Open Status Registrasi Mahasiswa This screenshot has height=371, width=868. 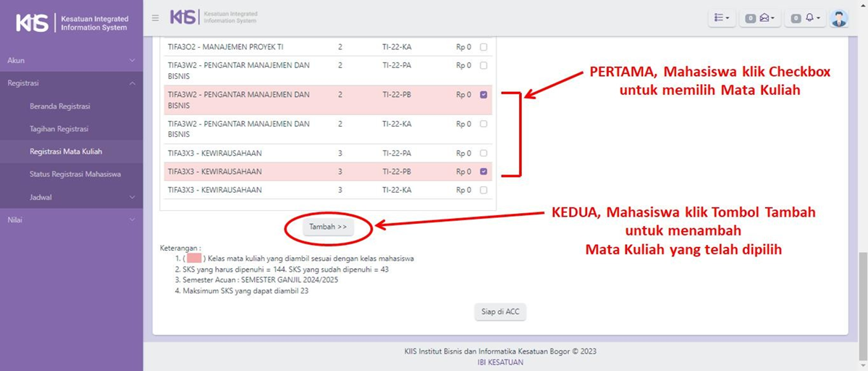pos(75,175)
